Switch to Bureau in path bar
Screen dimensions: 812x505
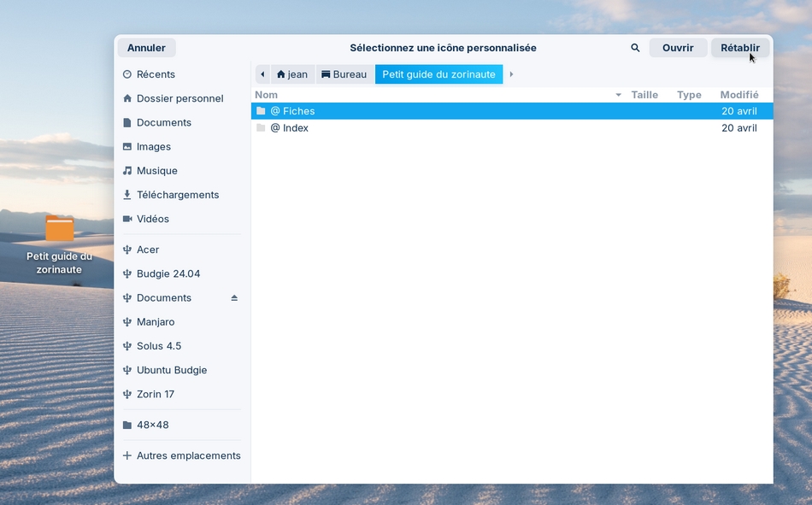344,74
